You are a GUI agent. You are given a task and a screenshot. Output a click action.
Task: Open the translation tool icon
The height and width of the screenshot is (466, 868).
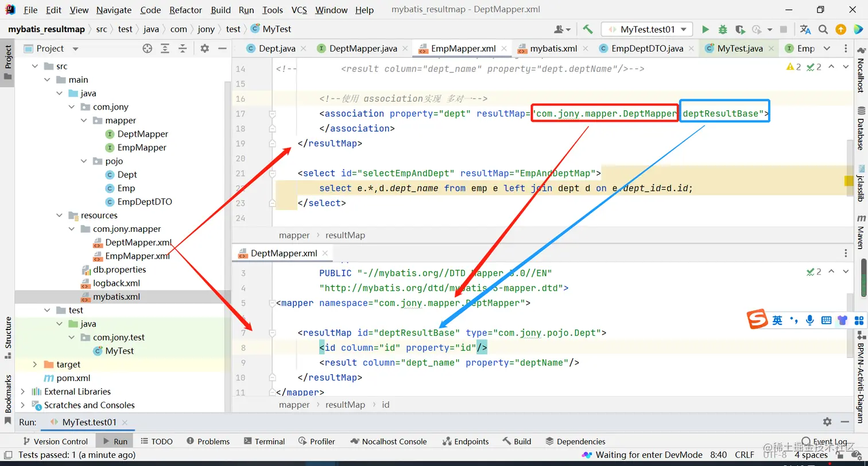pos(805,29)
